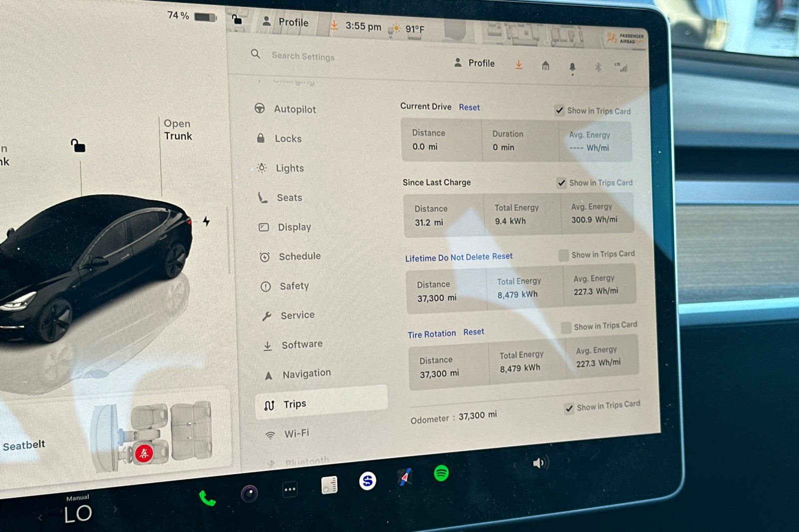Open the Safety settings section

tap(294, 285)
